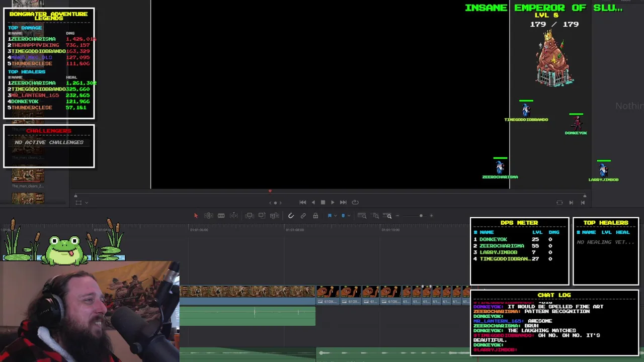This screenshot has width=644, height=362.
Task: Toggle timeline snapping magnet icon
Action: pyautogui.click(x=291, y=216)
